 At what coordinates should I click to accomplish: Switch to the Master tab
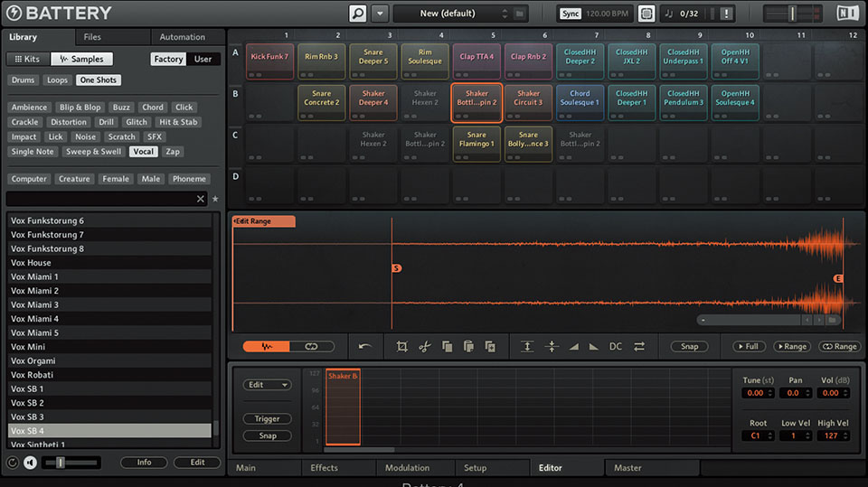click(x=652, y=468)
